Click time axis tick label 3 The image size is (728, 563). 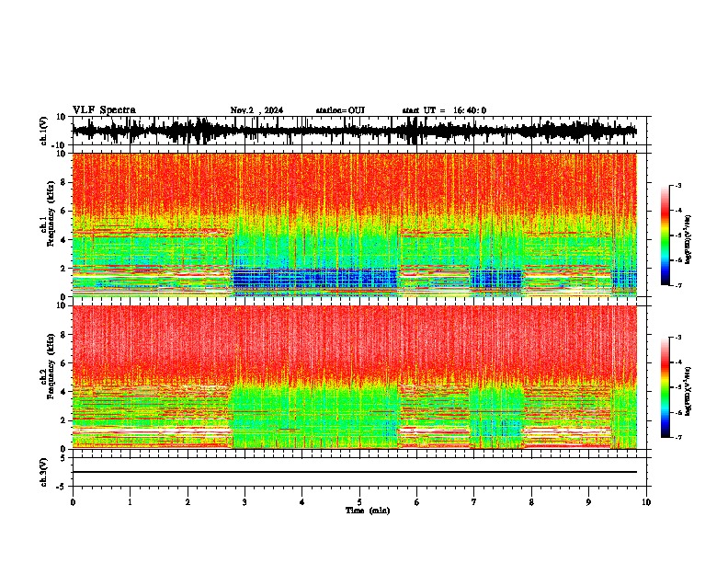(x=245, y=502)
